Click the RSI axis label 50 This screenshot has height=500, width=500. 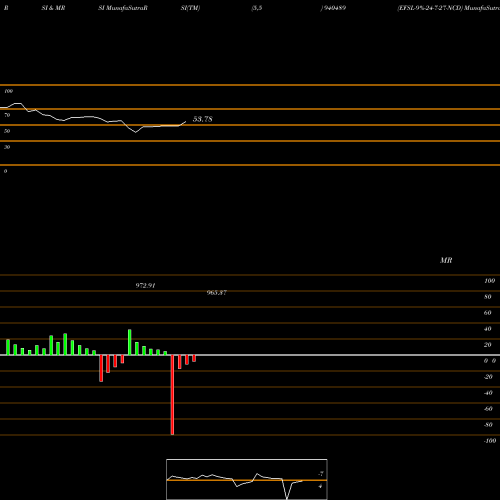tap(7, 131)
